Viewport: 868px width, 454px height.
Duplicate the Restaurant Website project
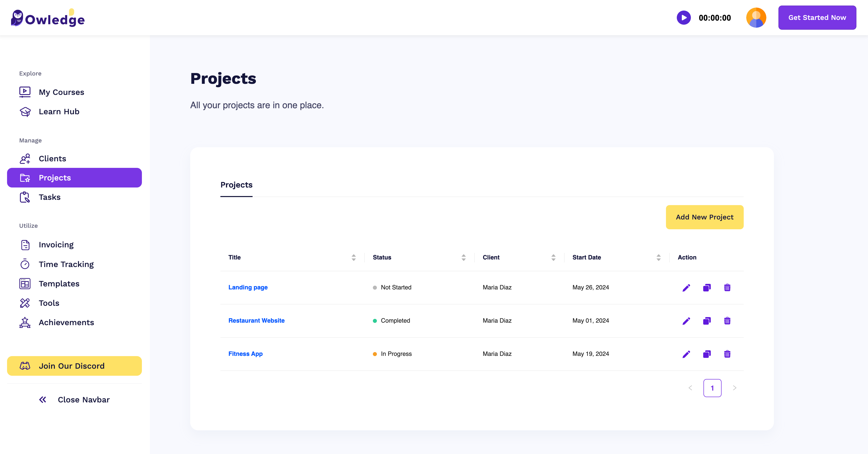(x=706, y=321)
